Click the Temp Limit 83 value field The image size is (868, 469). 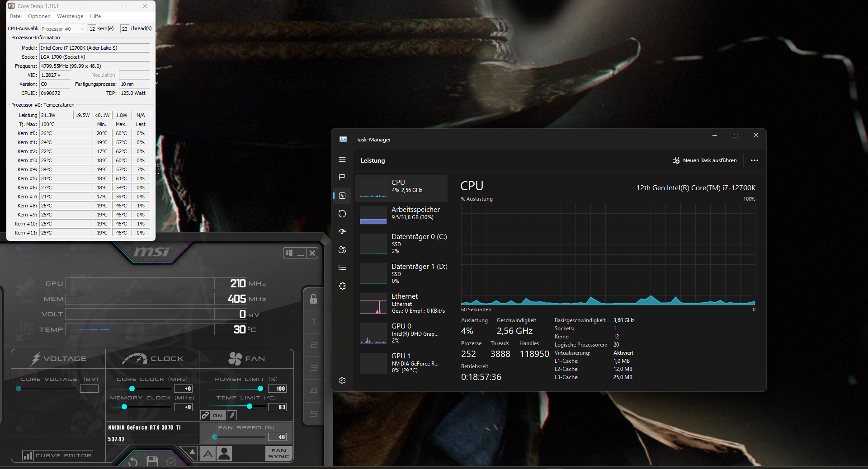[277, 407]
